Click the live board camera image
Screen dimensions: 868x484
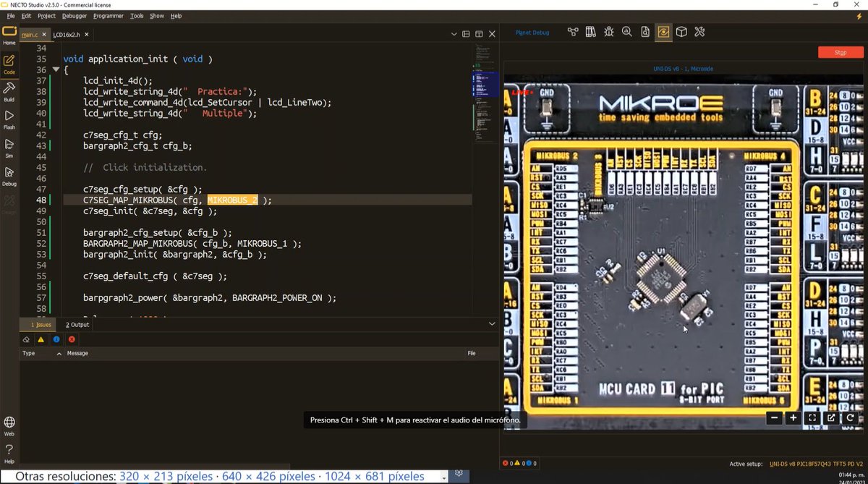click(684, 251)
